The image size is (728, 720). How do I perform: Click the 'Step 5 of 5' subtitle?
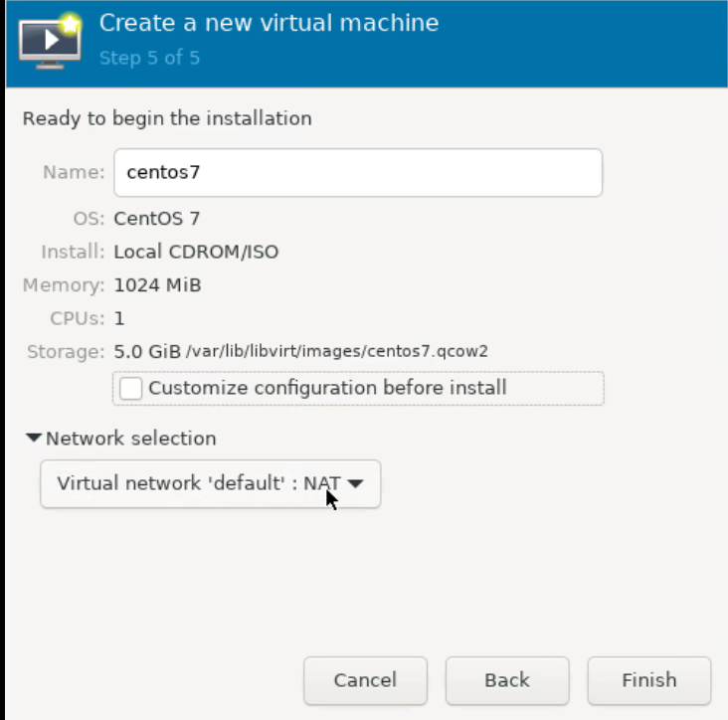[149, 58]
